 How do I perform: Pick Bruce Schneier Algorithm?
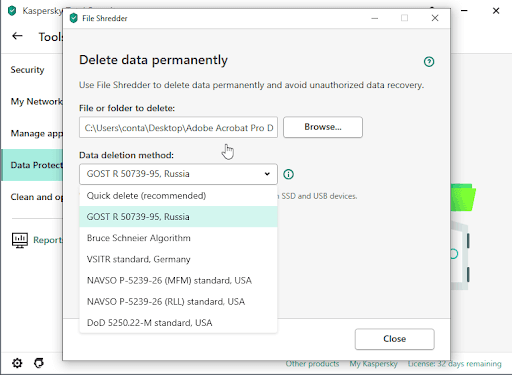(x=178, y=238)
